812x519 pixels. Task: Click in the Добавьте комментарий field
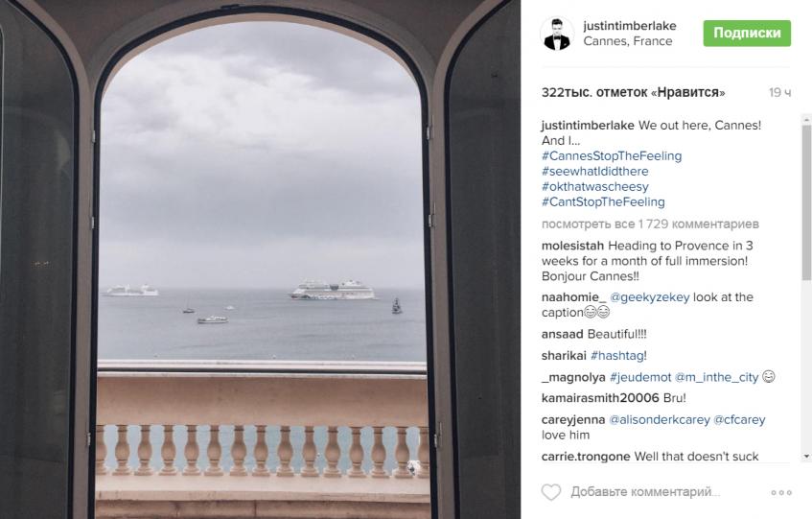pos(645,492)
